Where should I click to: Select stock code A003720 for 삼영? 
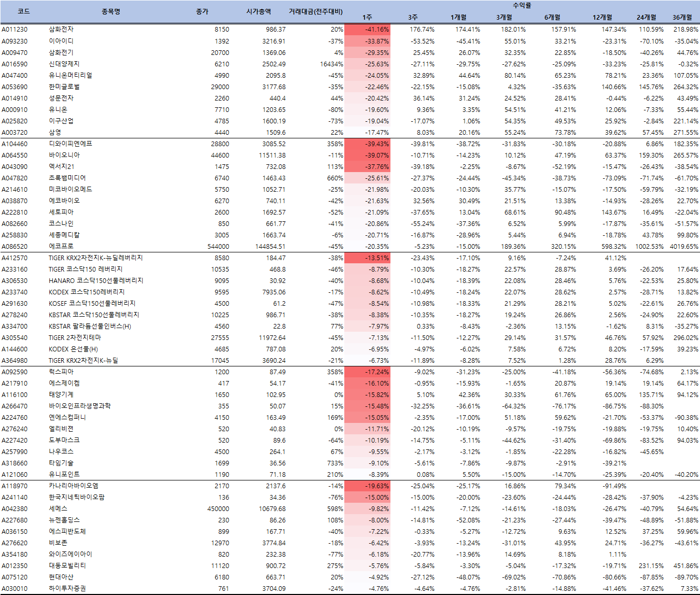point(15,132)
